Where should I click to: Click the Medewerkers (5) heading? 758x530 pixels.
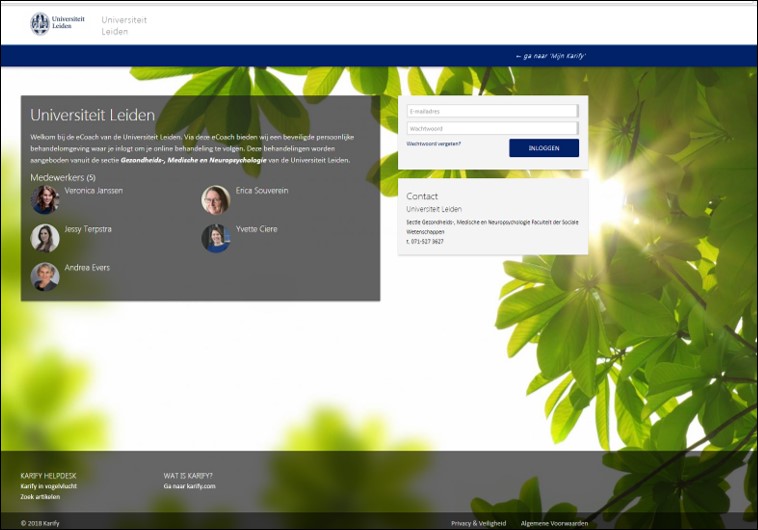point(63,177)
